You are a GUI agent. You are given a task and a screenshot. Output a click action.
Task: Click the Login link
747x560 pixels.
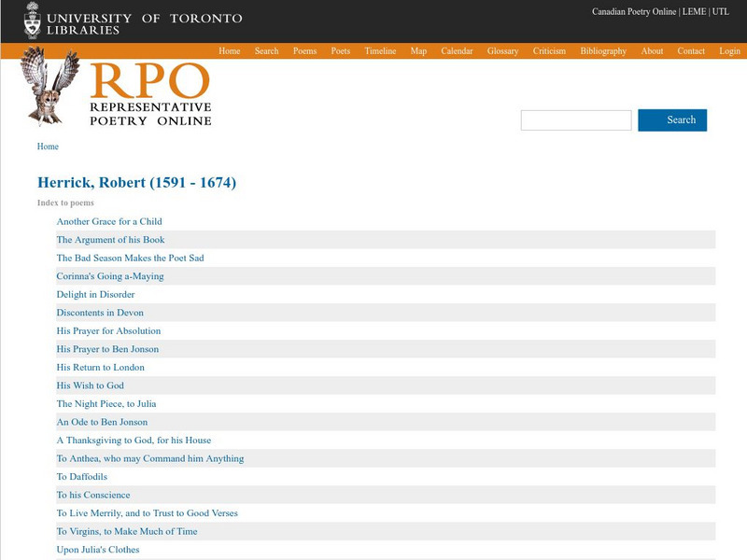coord(729,51)
